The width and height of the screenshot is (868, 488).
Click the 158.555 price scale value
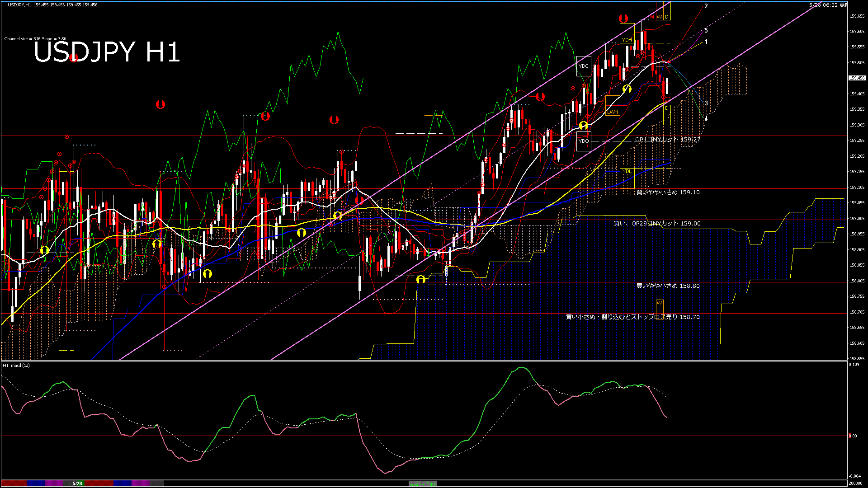857,358
